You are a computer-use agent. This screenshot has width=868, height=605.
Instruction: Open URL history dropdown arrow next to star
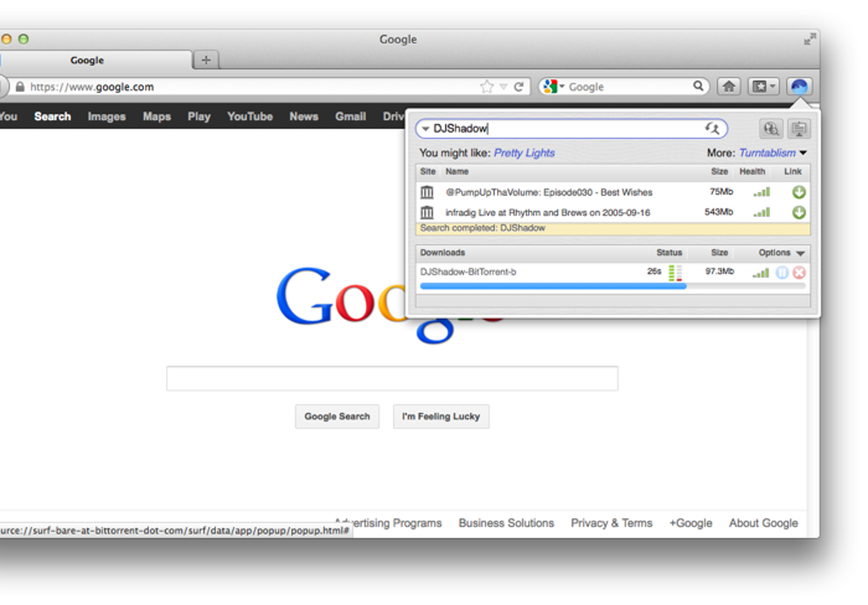(503, 86)
